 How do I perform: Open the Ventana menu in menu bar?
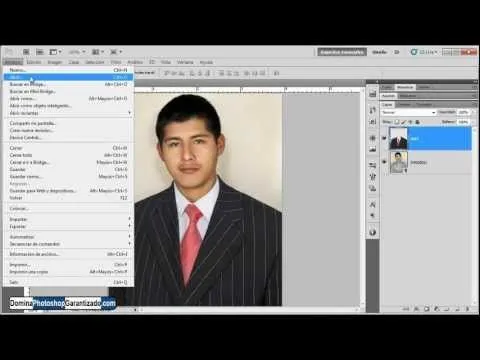[x=185, y=62]
